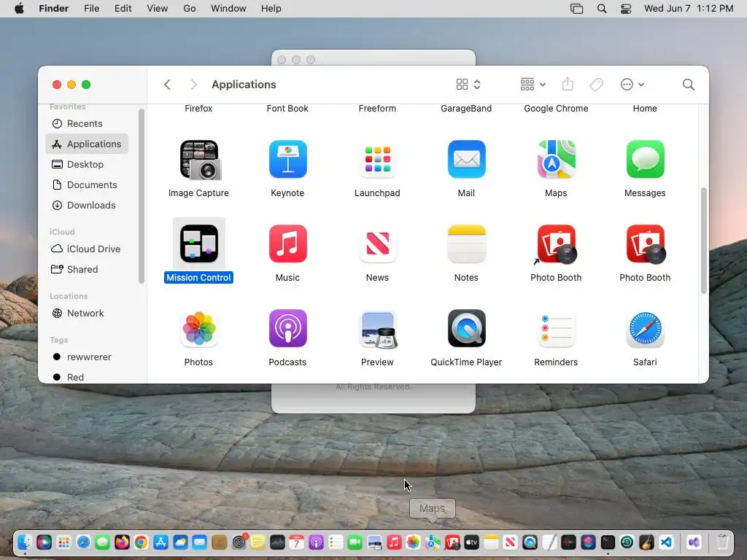The height and width of the screenshot is (560, 747).
Task: Open Siri from the Dock
Action: (44, 542)
